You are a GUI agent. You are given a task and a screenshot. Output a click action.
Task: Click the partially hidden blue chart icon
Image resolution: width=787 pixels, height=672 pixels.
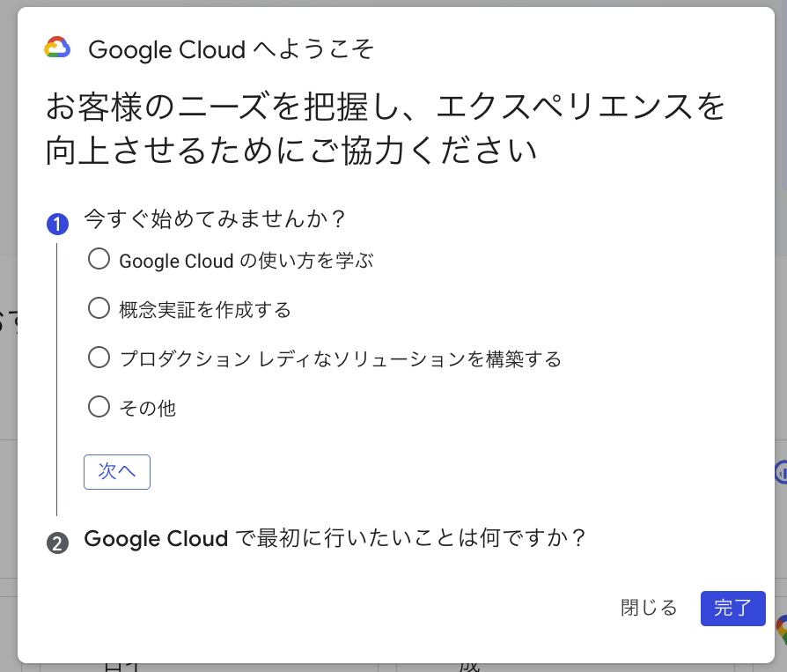click(x=781, y=473)
